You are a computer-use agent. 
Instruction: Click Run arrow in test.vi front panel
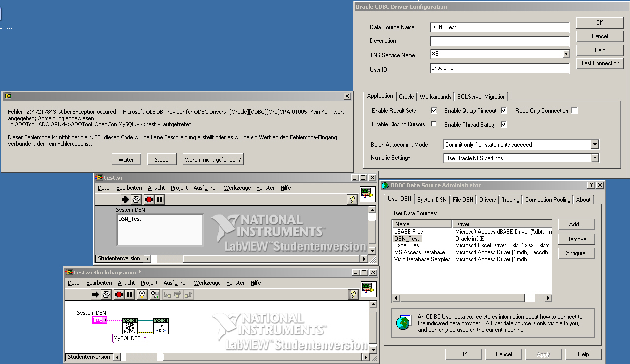[126, 199]
